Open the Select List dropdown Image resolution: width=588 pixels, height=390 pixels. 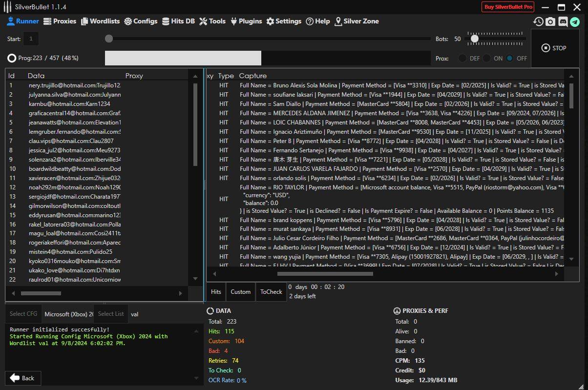110,314
